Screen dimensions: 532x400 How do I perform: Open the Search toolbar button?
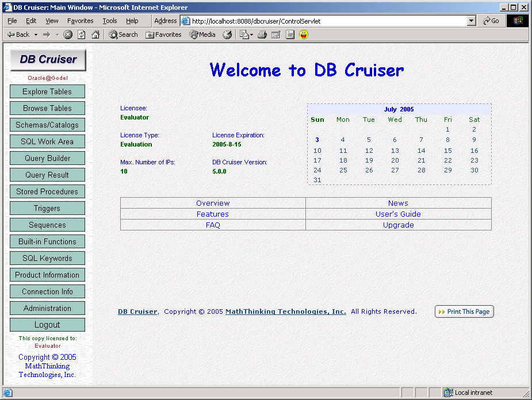tap(123, 34)
